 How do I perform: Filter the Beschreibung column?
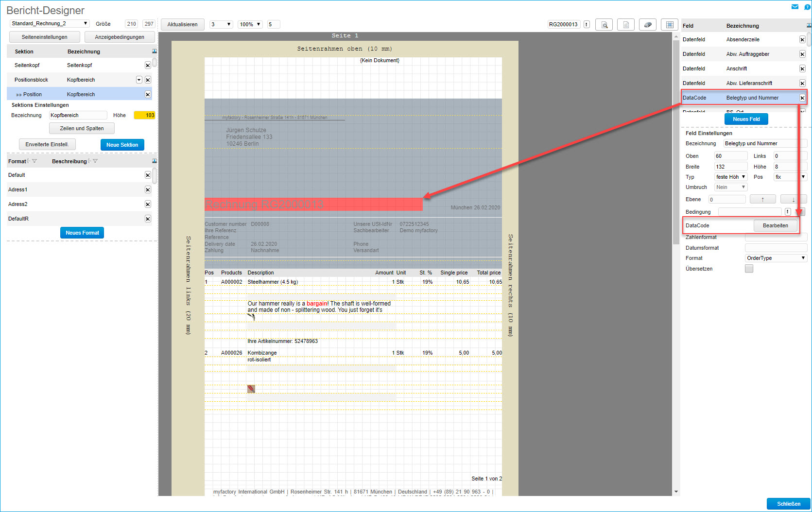pos(95,161)
